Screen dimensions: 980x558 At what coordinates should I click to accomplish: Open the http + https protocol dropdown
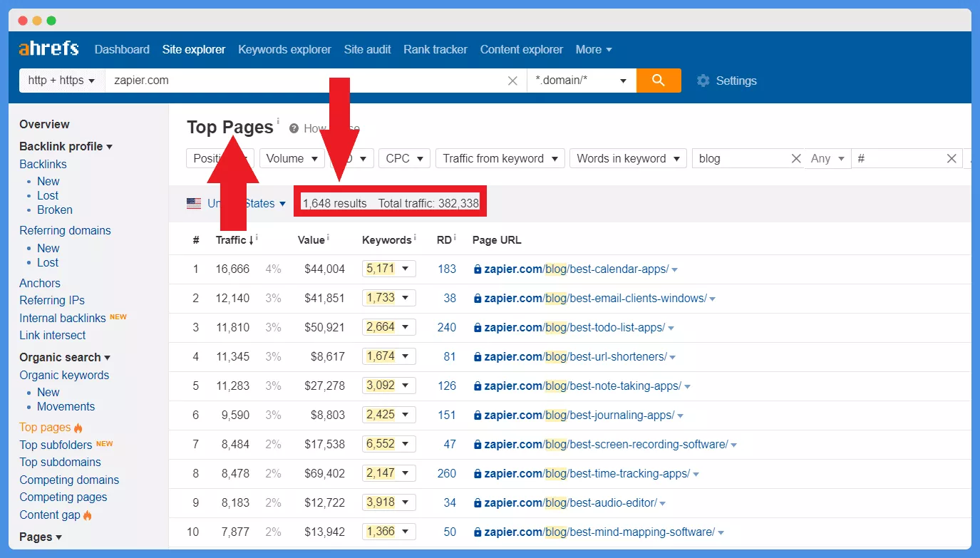pyautogui.click(x=62, y=81)
